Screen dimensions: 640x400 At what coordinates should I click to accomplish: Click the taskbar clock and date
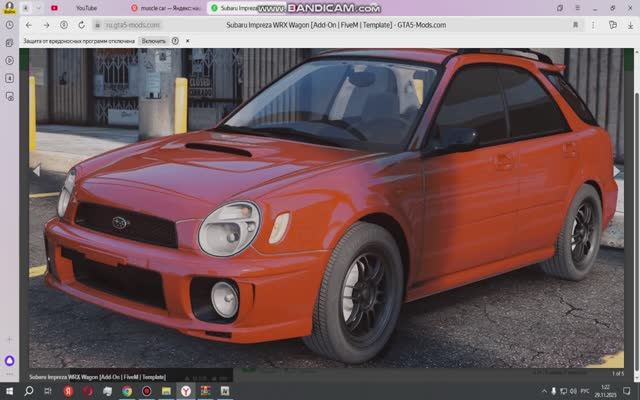pyautogui.click(x=605, y=391)
